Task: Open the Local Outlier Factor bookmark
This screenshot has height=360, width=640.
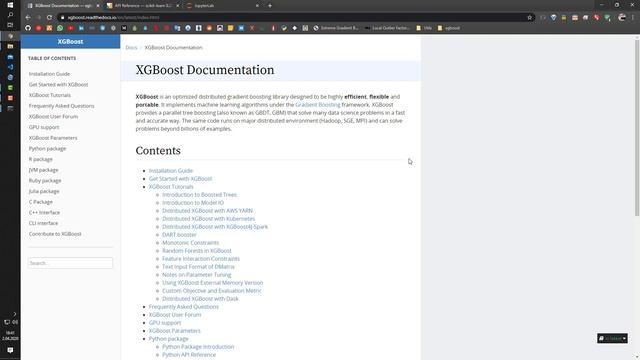Action: click(x=387, y=28)
